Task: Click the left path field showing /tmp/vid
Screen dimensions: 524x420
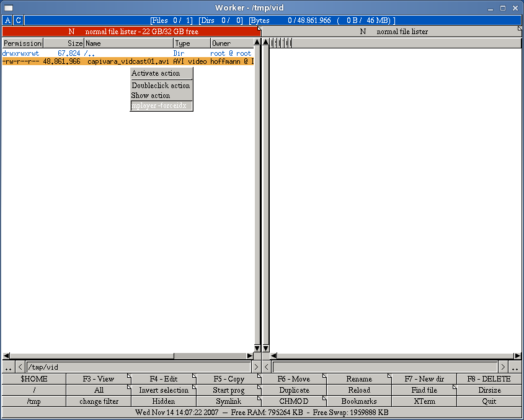Action: pos(138,367)
